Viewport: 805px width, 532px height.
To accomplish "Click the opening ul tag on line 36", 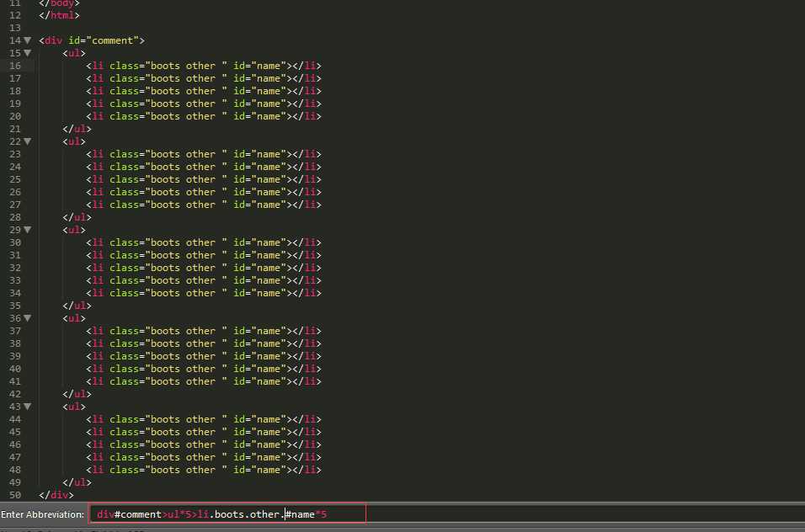I will (74, 318).
